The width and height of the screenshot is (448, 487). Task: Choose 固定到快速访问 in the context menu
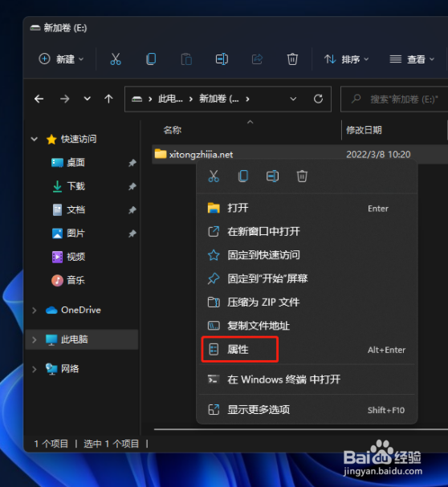307,255
